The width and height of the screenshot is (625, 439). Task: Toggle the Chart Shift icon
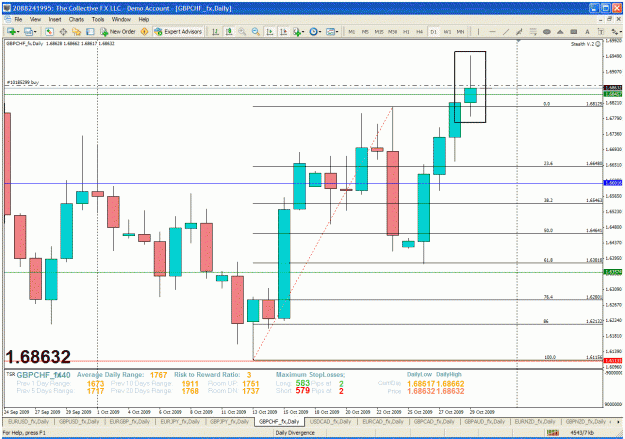[283, 31]
